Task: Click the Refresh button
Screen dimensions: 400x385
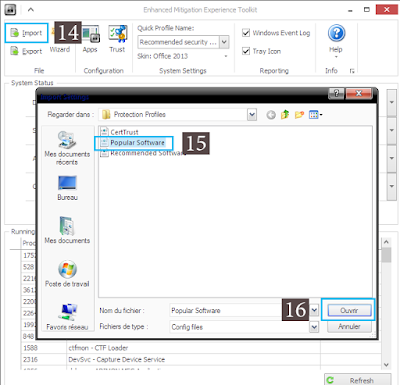Action: click(358, 380)
